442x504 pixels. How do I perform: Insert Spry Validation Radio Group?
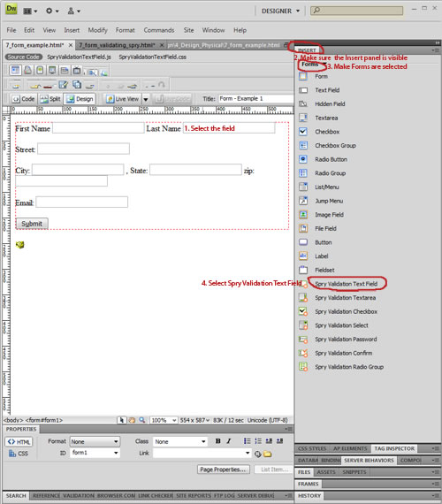[x=341, y=367]
